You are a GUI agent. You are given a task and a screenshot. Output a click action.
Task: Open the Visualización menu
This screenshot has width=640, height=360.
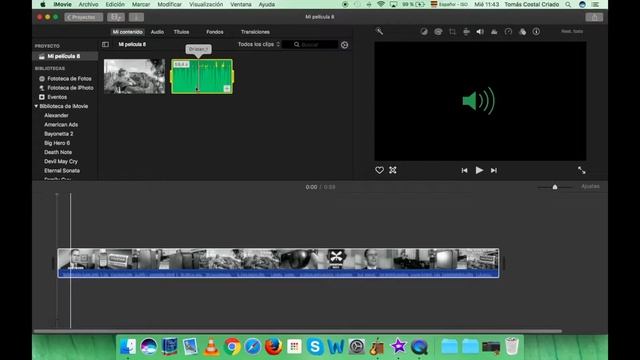point(206,4)
